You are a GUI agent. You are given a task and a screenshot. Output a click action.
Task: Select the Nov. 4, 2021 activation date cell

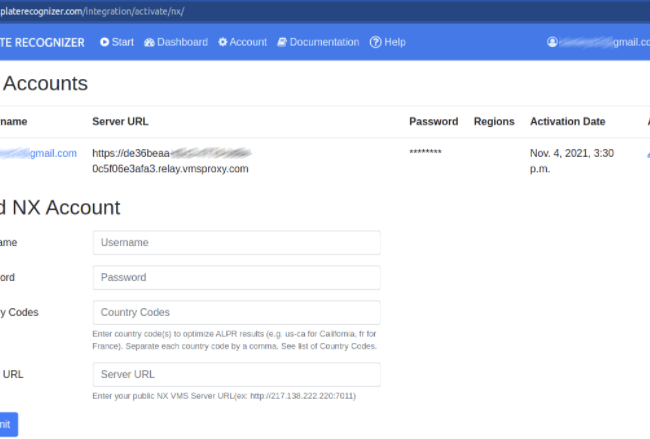(572, 161)
